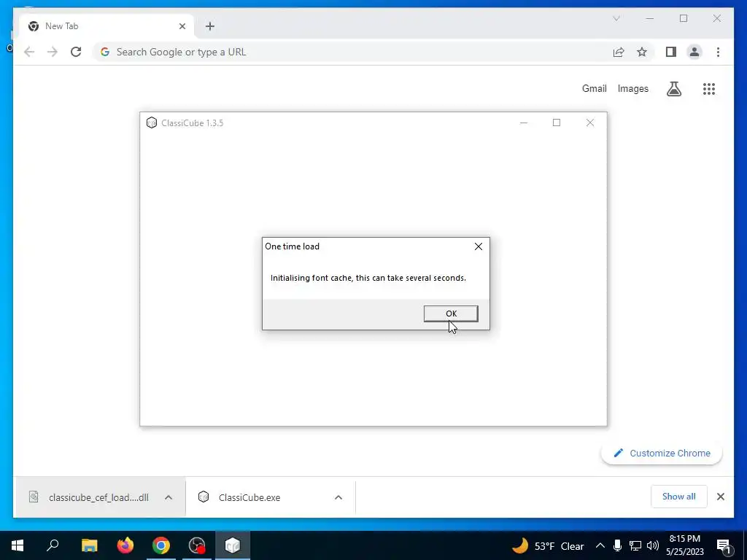The height and width of the screenshot is (560, 747).
Task: Select the ClassiCube taskbar icon
Action: pyautogui.click(x=233, y=545)
